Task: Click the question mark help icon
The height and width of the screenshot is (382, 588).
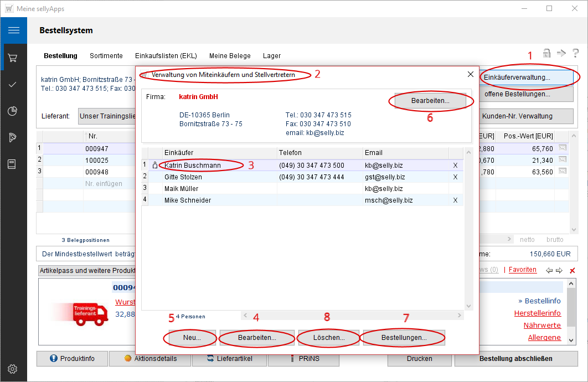Action: pyautogui.click(x=575, y=53)
